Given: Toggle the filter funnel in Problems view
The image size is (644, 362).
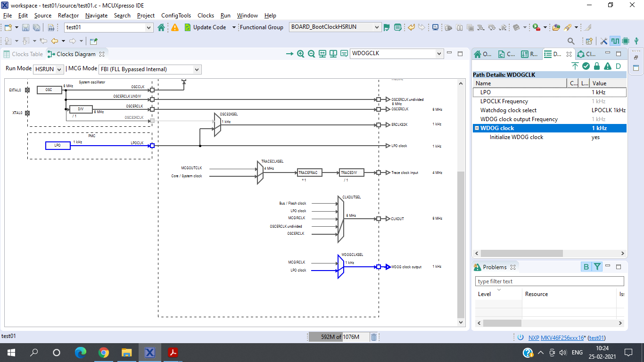Looking at the screenshot, I should pos(597,266).
